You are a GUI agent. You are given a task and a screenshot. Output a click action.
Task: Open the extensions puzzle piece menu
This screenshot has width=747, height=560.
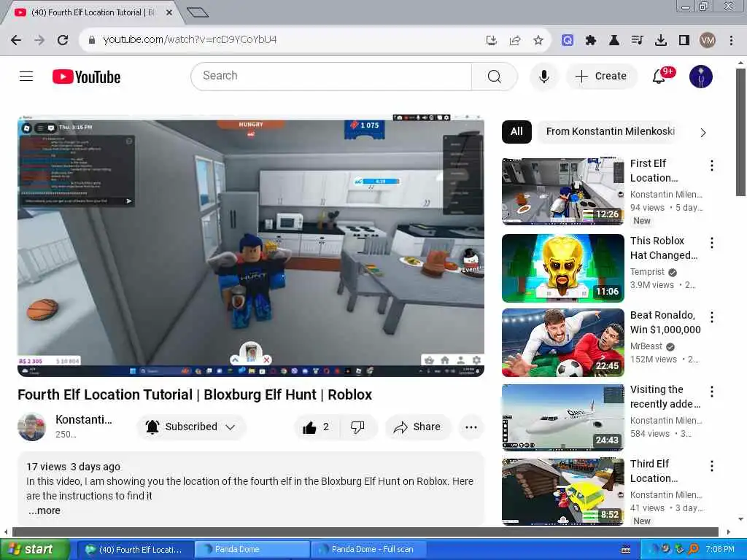click(x=591, y=41)
